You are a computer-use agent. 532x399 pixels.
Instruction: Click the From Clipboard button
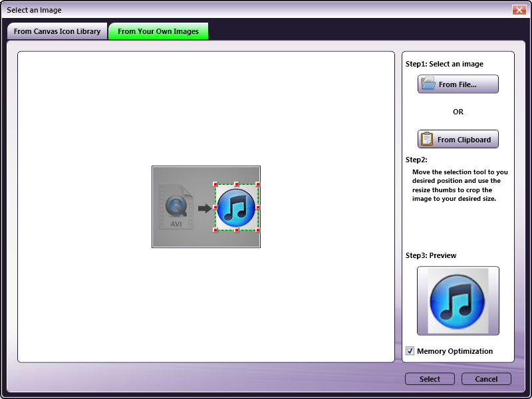pyautogui.click(x=458, y=139)
